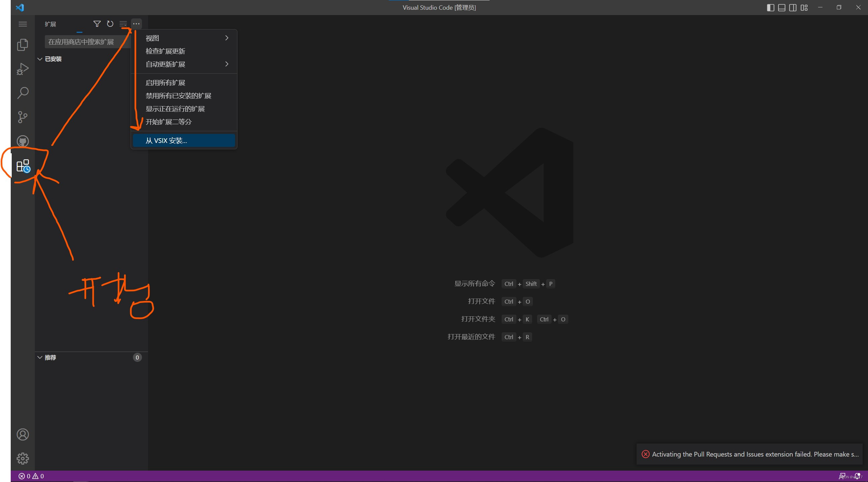Open the Manage gear menu
Image resolution: width=868 pixels, height=482 pixels.
pos(22,459)
